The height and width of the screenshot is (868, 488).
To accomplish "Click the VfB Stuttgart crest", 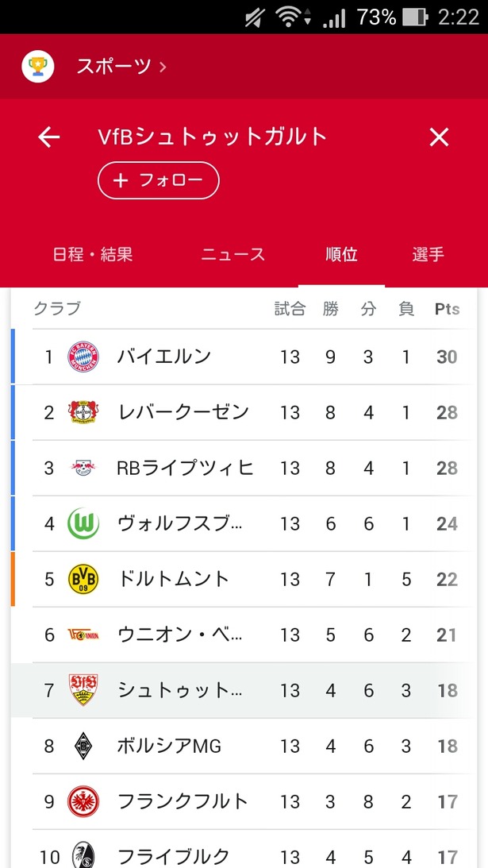I will (83, 690).
